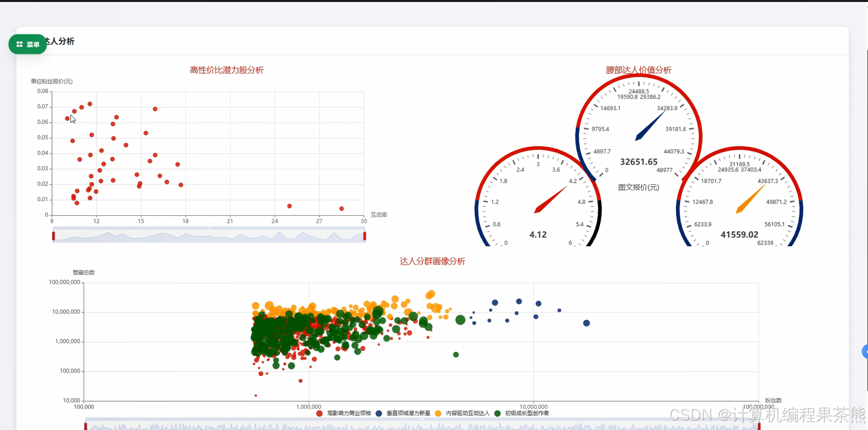
Task: Toggle the 垂直领域潜力新星 legend series
Action: (403, 413)
